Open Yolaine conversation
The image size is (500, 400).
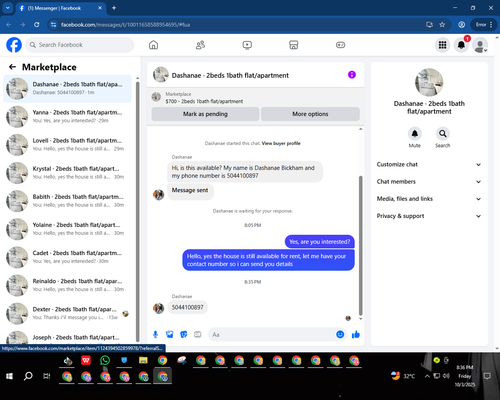pos(67,229)
